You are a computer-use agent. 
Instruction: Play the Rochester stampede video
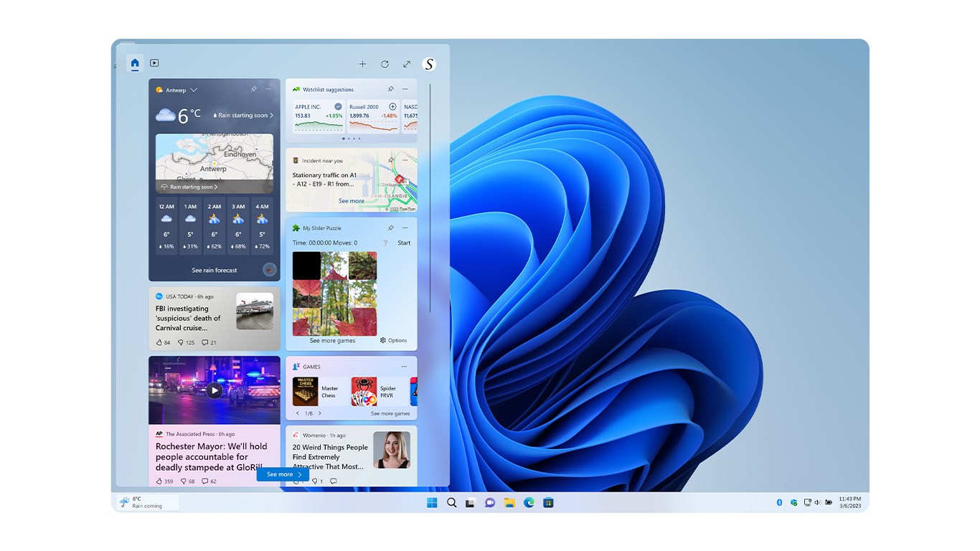coord(214,390)
